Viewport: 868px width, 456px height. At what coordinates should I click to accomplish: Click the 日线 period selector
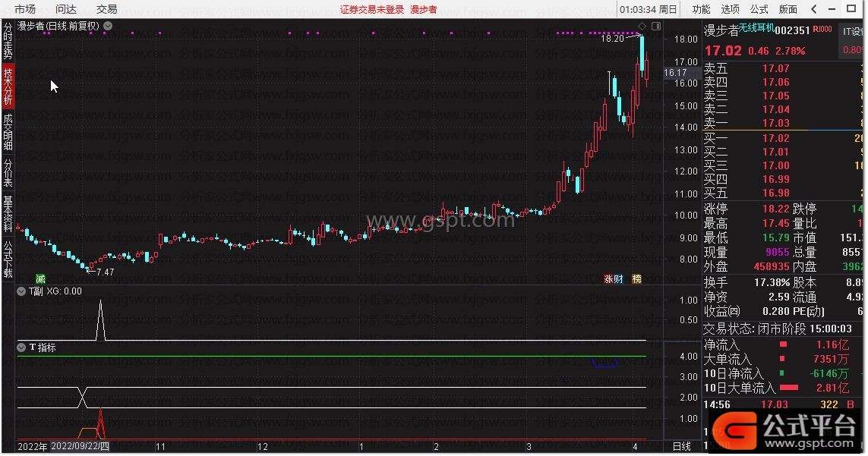681,446
